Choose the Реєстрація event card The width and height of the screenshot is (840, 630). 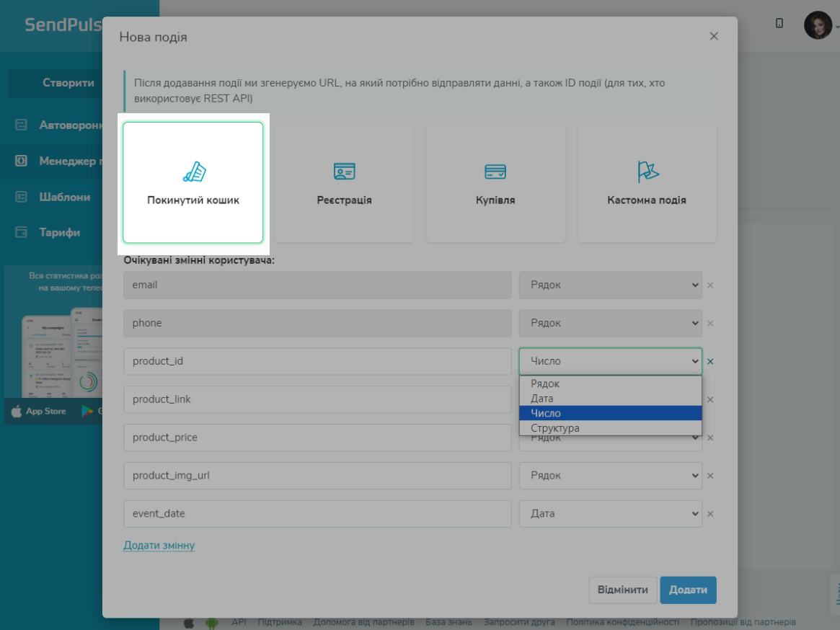pyautogui.click(x=344, y=182)
